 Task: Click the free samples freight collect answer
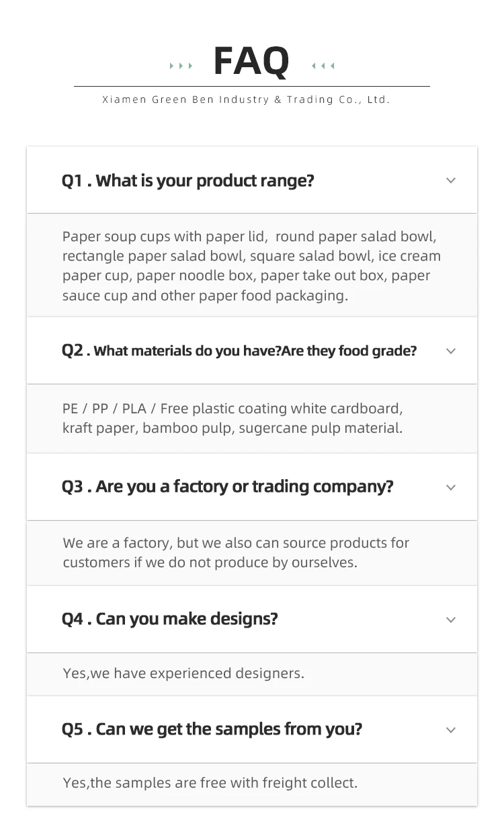click(x=210, y=783)
